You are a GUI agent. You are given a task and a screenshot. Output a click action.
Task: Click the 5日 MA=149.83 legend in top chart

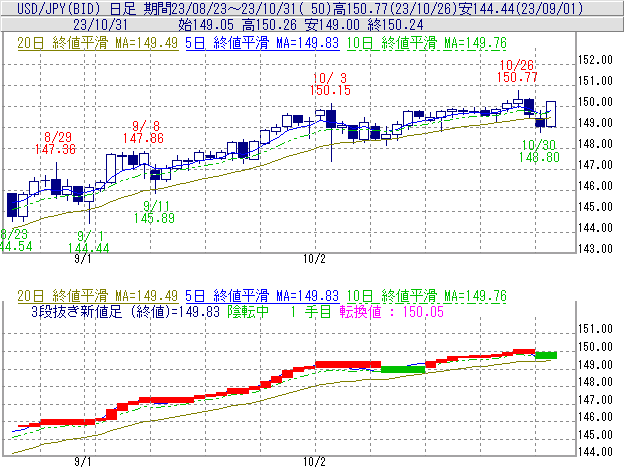coord(262,43)
